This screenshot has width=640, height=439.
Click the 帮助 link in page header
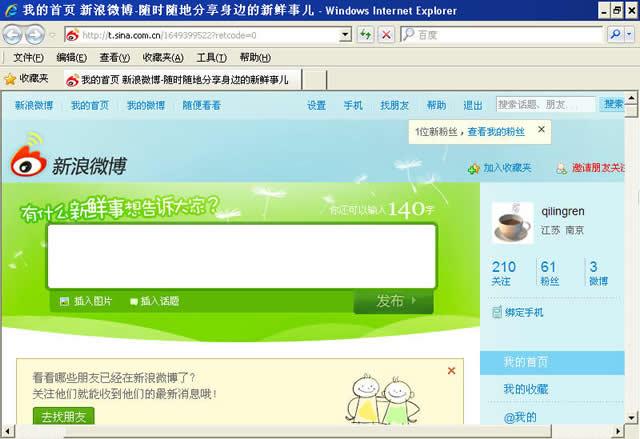point(436,106)
